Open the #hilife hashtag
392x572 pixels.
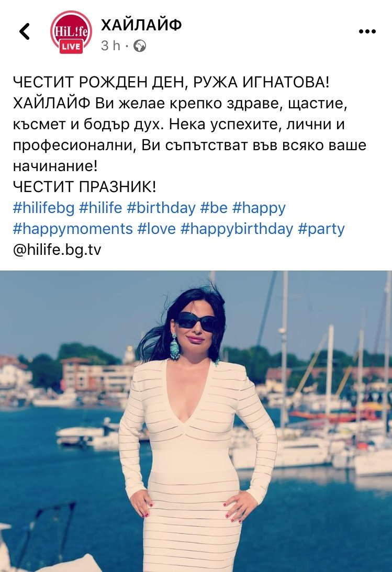100,208
